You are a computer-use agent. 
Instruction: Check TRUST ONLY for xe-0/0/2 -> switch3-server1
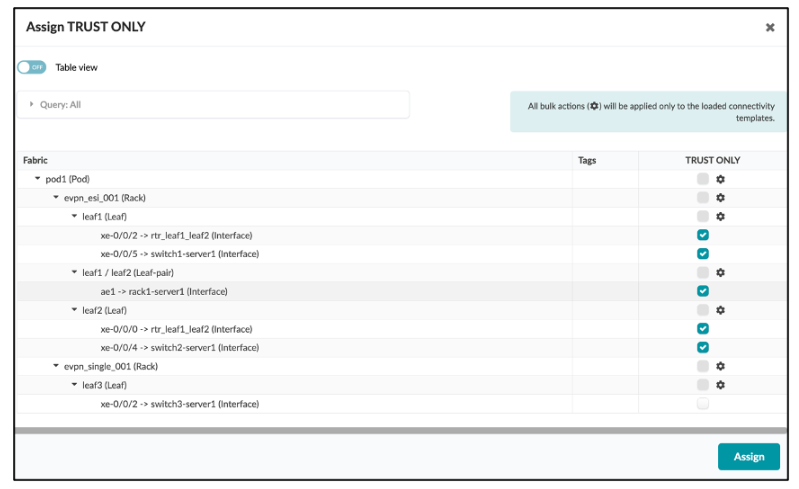click(703, 404)
